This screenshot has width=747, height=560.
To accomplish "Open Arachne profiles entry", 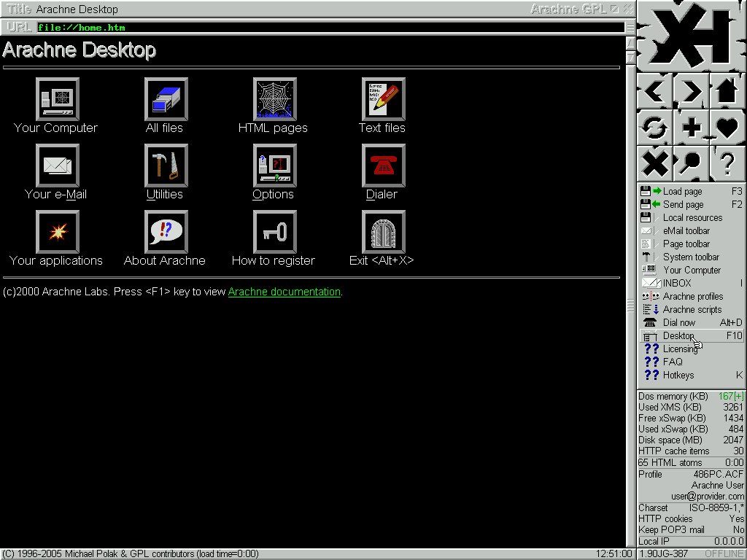I will (692, 296).
